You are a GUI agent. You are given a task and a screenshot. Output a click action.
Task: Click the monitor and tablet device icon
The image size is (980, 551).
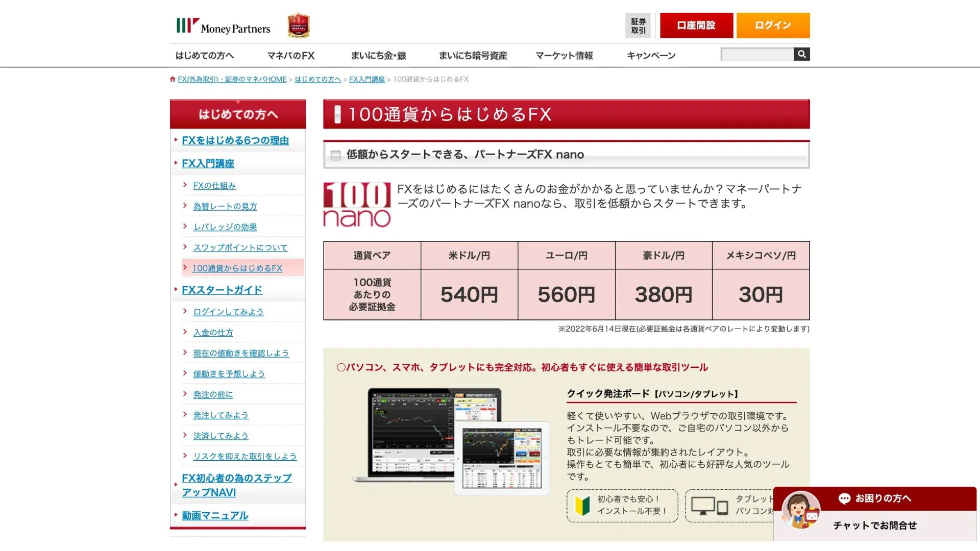point(709,506)
